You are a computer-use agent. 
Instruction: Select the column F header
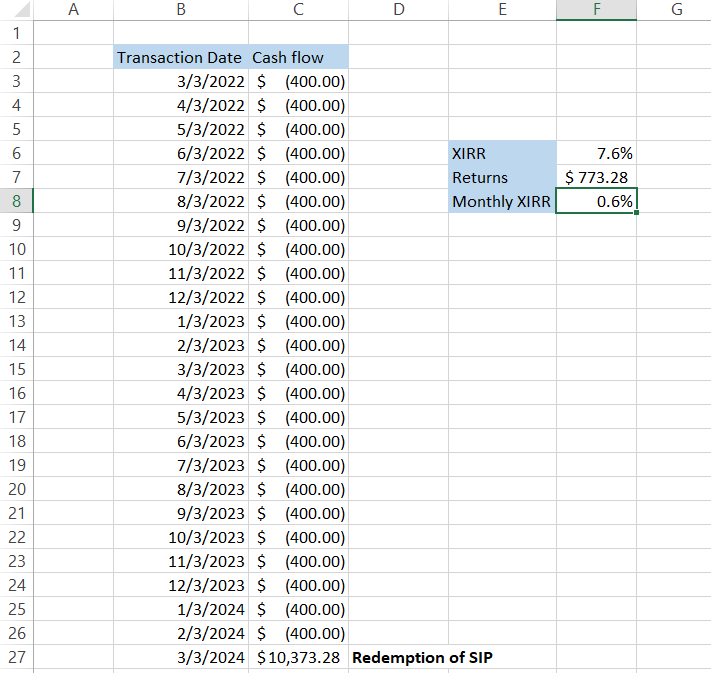point(596,10)
